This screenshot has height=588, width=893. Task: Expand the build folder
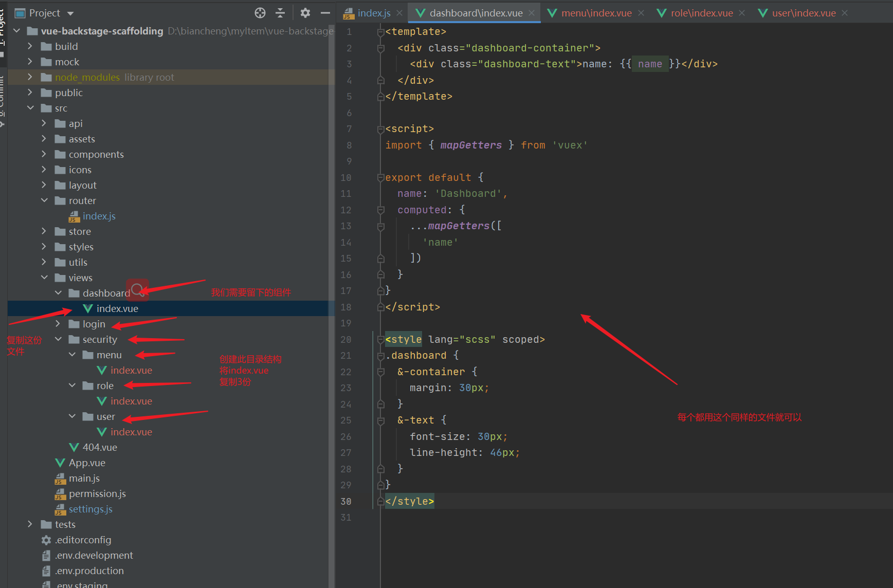point(30,46)
